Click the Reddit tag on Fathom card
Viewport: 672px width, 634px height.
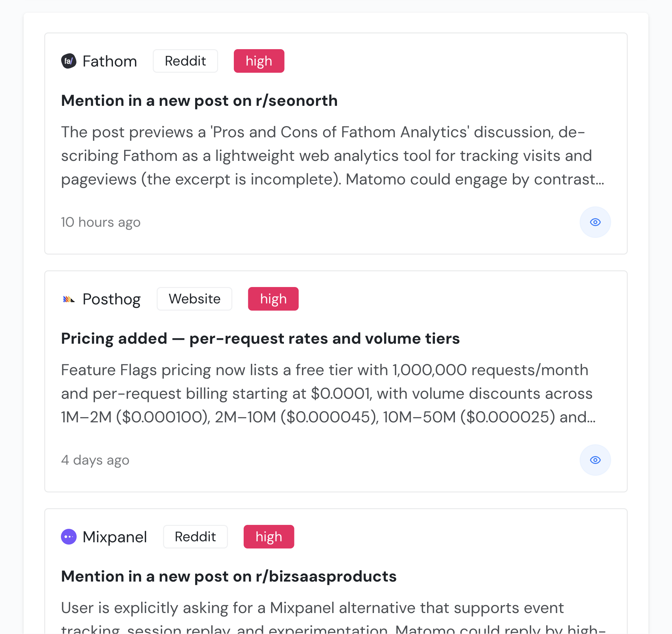(x=185, y=61)
